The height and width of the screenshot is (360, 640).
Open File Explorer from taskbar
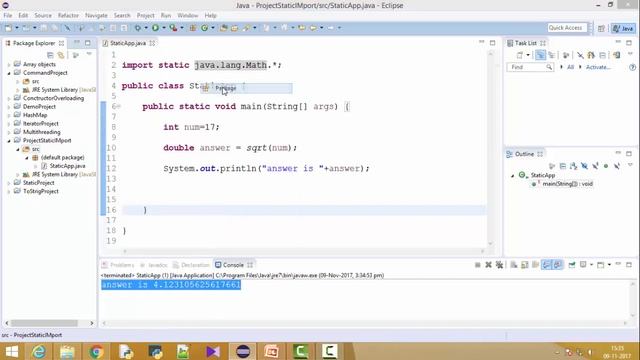point(68,351)
